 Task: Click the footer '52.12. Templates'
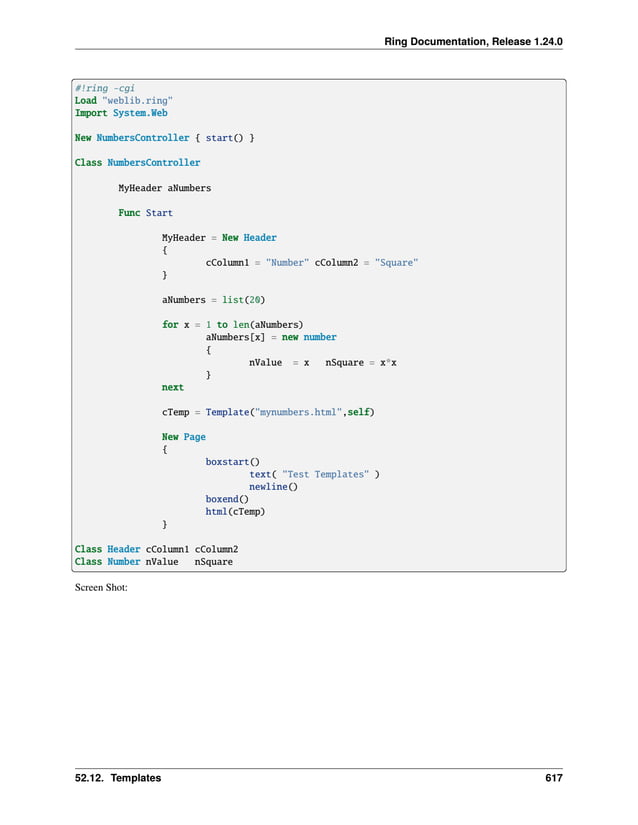pyautogui.click(x=118, y=778)
